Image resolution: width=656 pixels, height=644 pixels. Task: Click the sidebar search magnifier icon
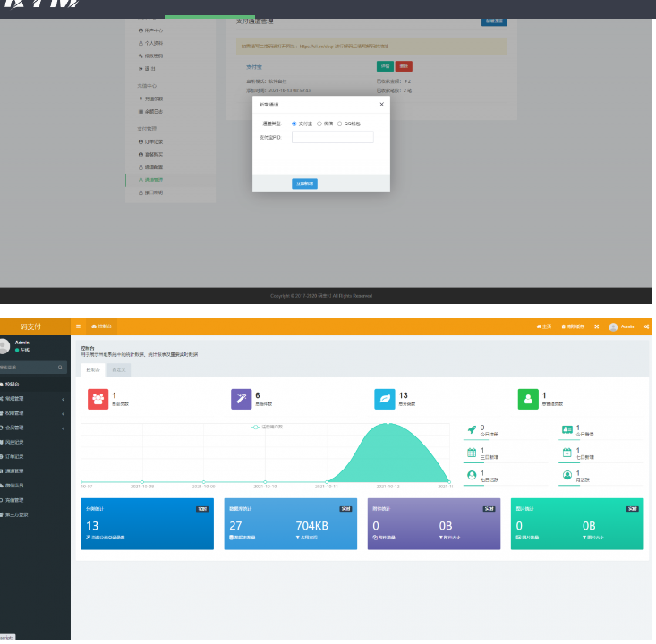(x=61, y=368)
